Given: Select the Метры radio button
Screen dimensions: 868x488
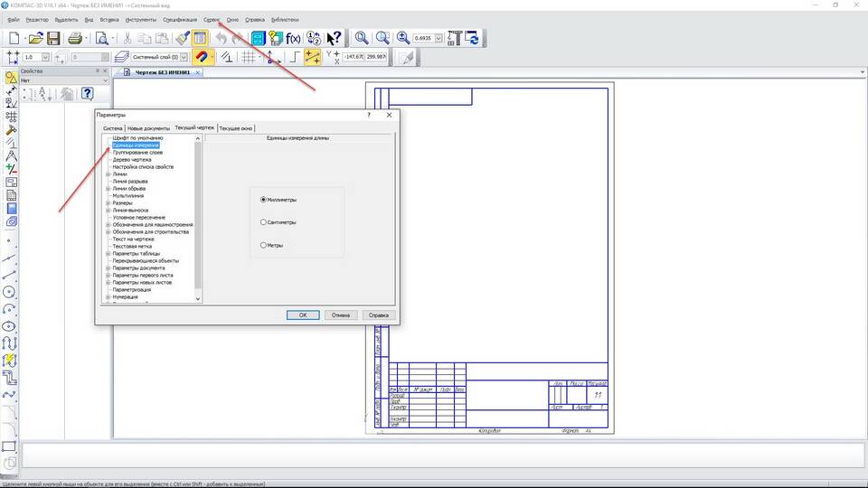Looking at the screenshot, I should (263, 245).
